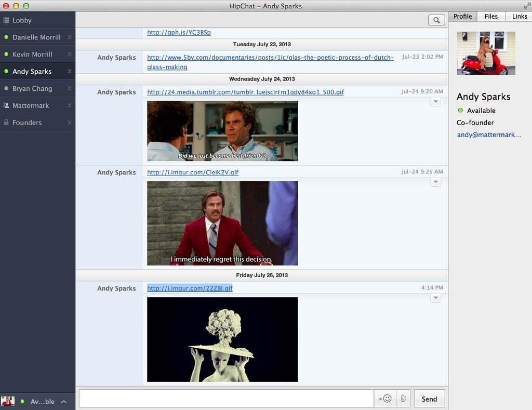Open the Founders room

(x=37, y=122)
